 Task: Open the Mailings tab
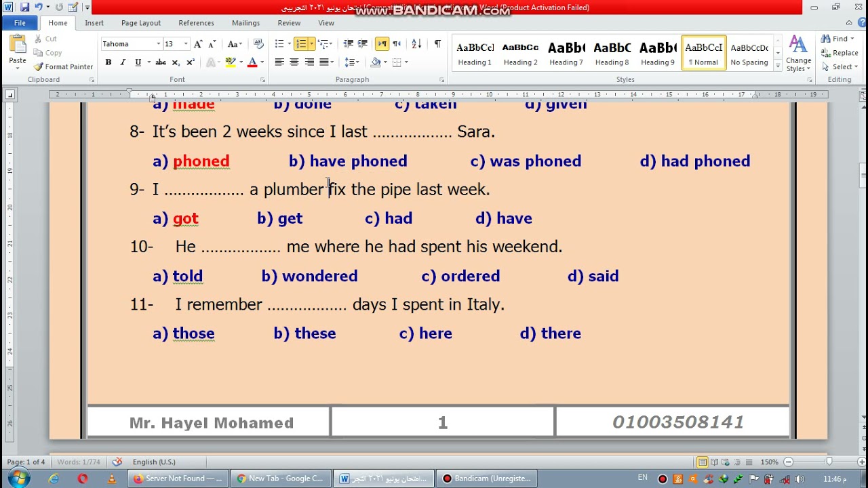(x=245, y=23)
